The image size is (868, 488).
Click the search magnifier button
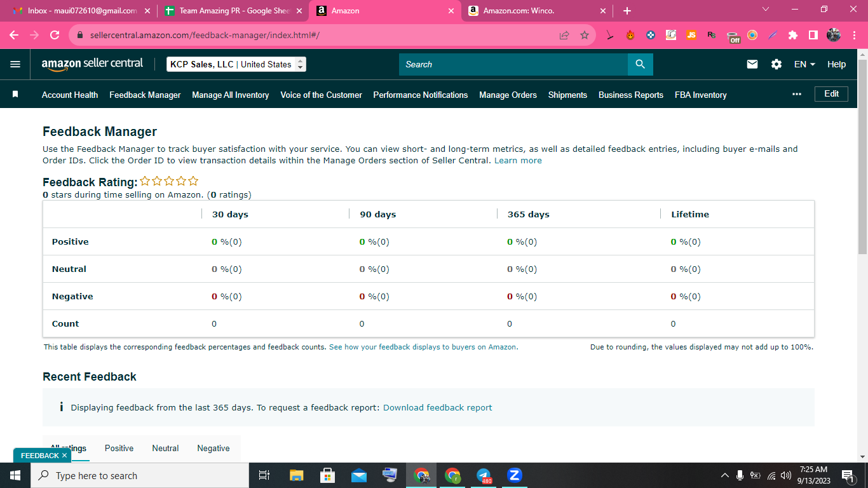coord(640,64)
